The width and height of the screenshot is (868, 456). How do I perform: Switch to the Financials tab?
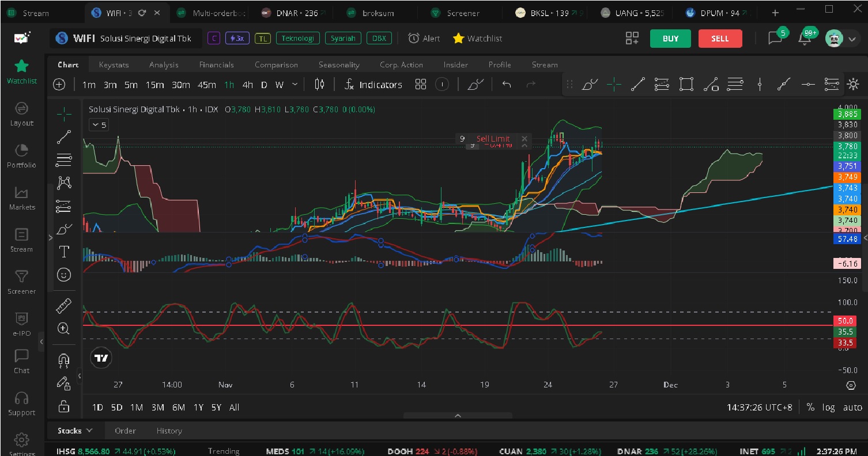(x=216, y=64)
